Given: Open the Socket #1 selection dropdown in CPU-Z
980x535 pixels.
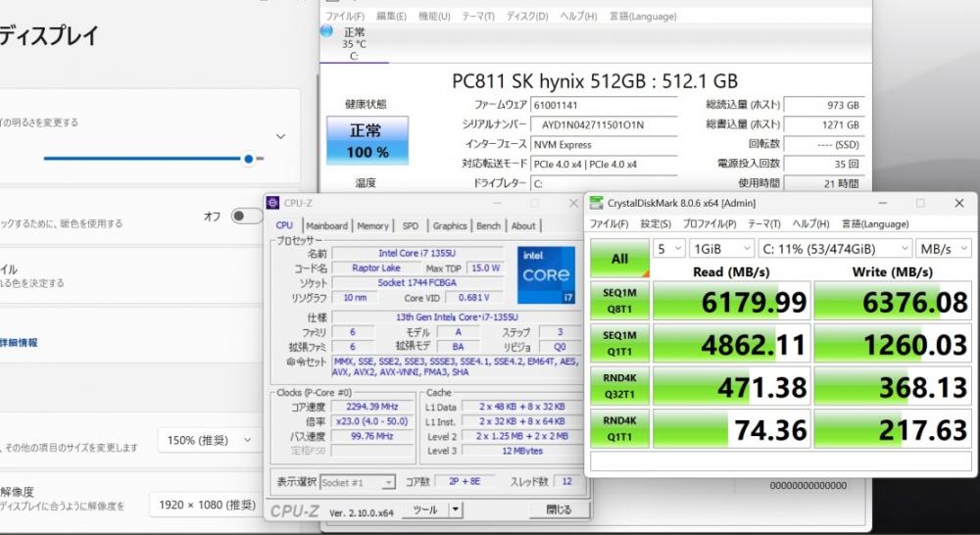Looking at the screenshot, I should [x=358, y=482].
